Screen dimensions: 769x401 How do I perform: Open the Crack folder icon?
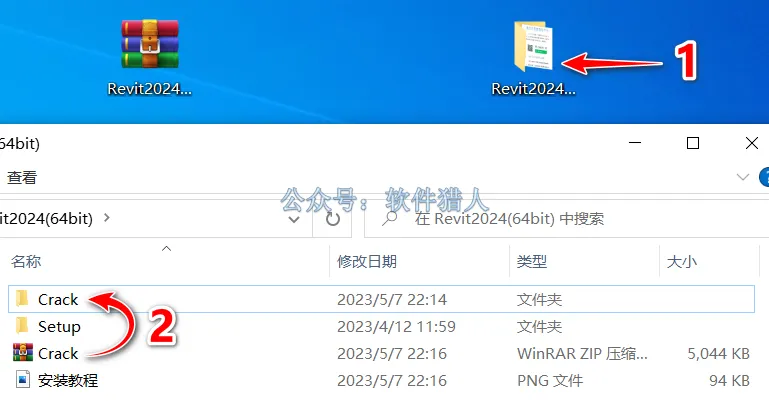pos(22,299)
